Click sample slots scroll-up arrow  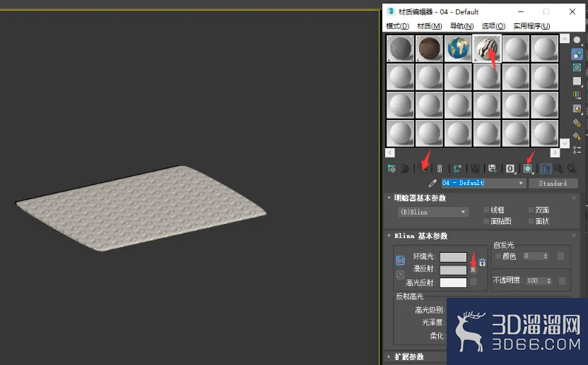(x=565, y=39)
